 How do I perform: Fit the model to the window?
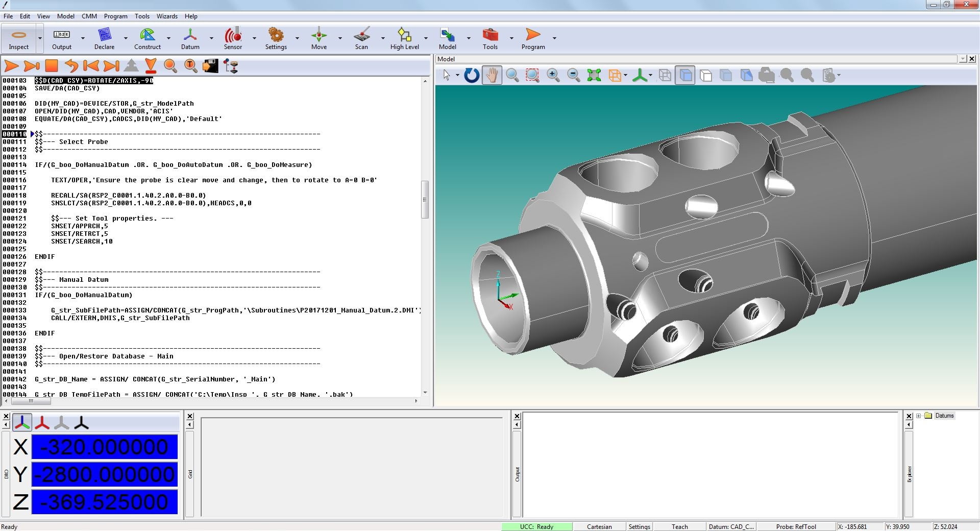[594, 75]
